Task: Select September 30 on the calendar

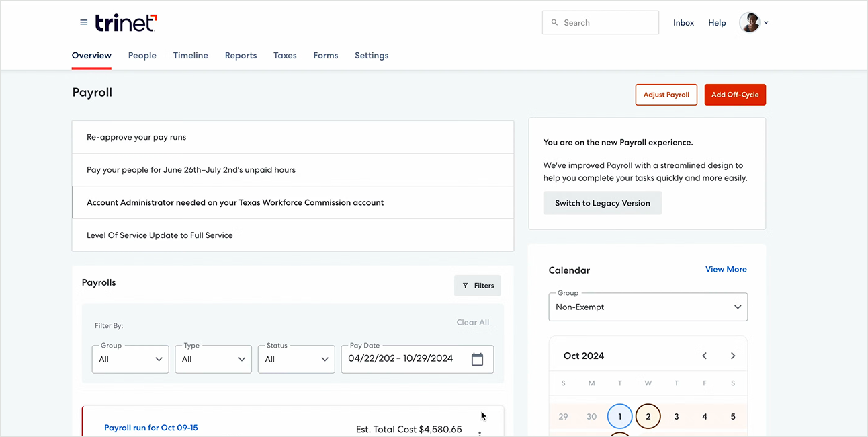Action: 591,417
